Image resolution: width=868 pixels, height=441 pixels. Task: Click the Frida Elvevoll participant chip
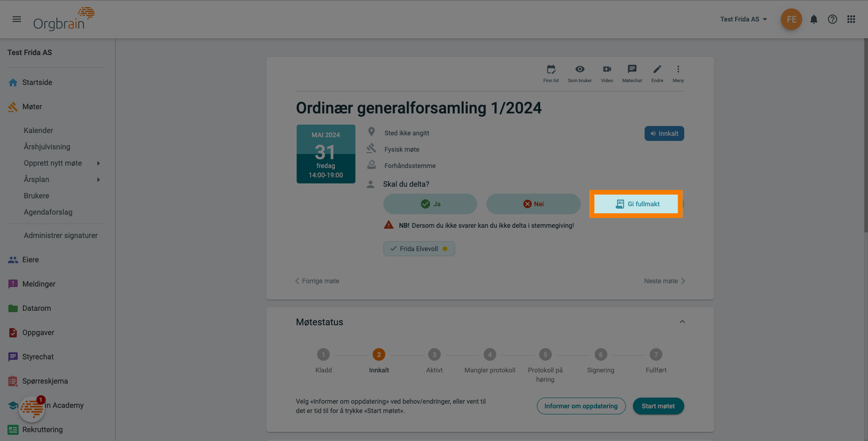click(419, 249)
